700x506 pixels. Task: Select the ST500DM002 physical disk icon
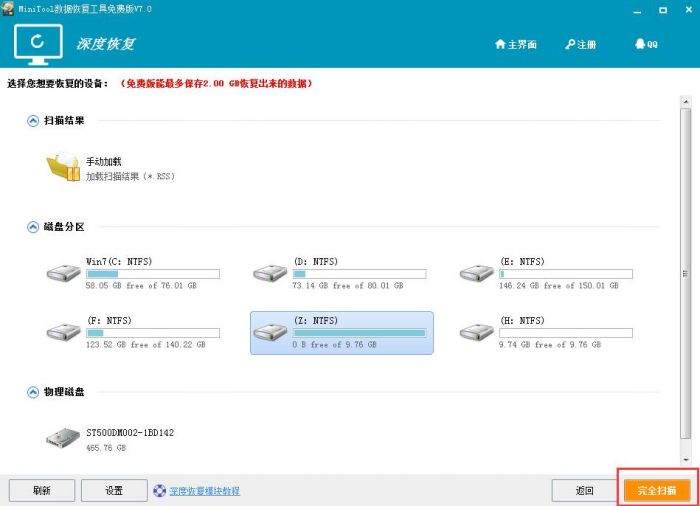point(63,438)
